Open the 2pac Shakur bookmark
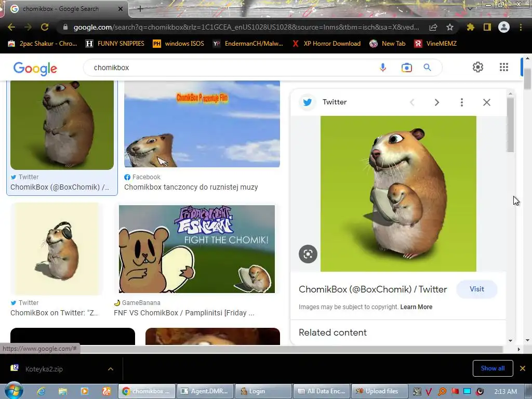Viewport: 532px width, 399px height. [43, 44]
